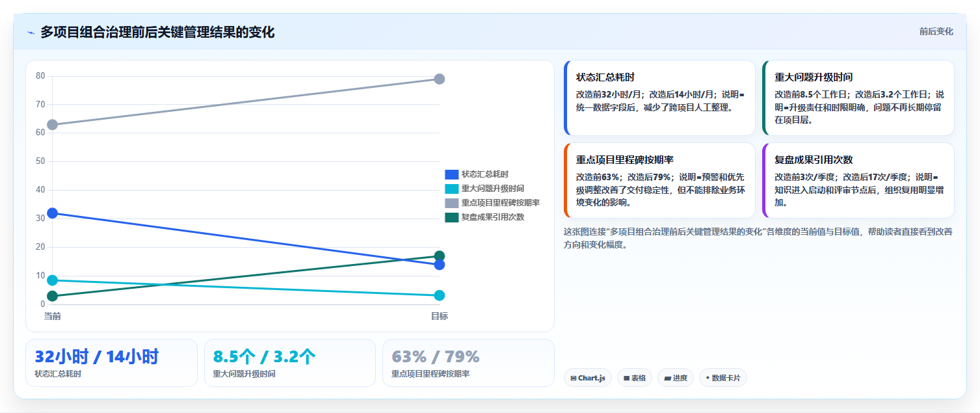Click the 数据卡片 tag chip

(723, 378)
